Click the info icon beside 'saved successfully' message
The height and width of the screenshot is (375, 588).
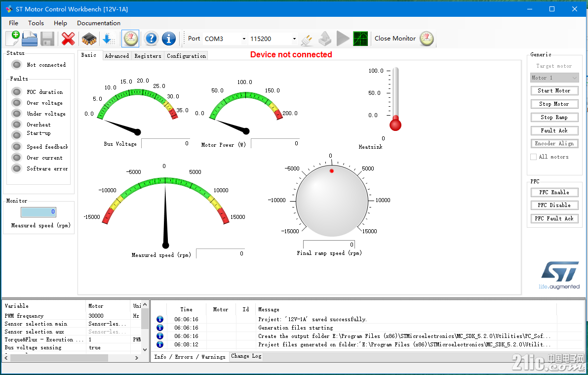point(160,319)
